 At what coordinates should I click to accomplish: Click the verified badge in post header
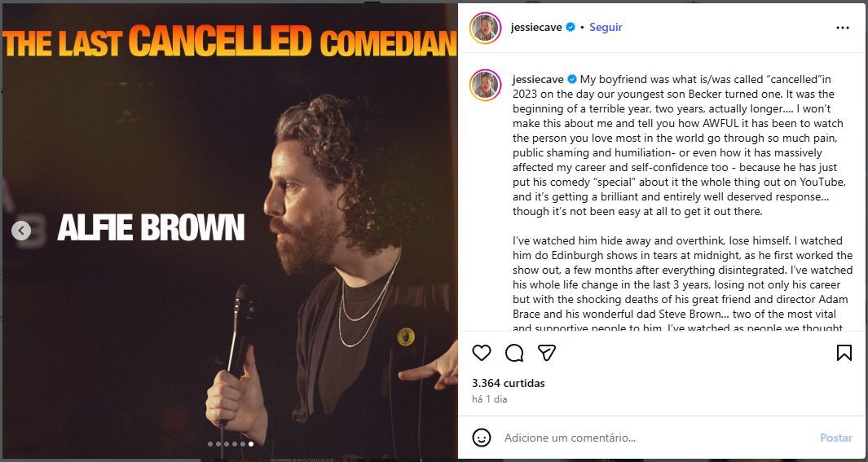click(571, 27)
